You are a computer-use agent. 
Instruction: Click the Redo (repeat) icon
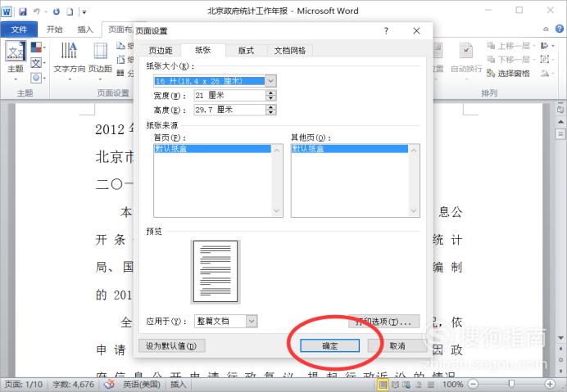click(x=57, y=11)
